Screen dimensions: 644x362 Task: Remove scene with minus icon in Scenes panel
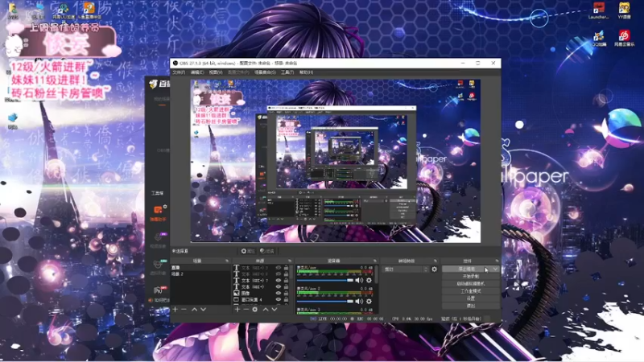[x=184, y=309]
